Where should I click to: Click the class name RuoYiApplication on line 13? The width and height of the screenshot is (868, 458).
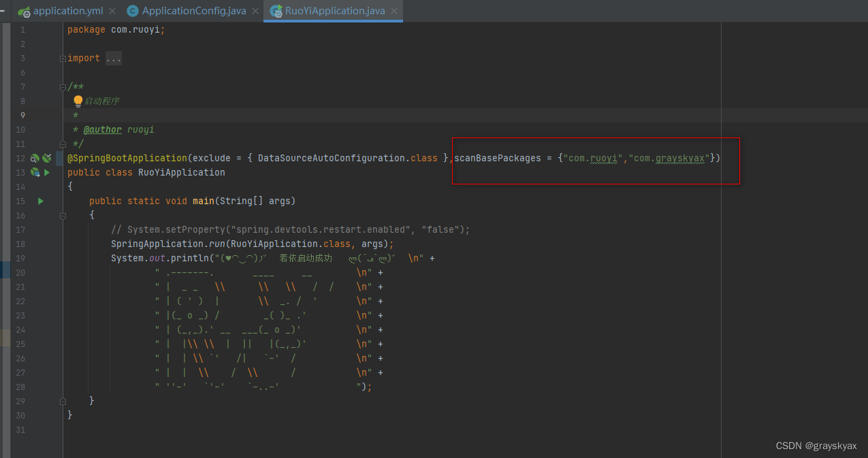pyautogui.click(x=182, y=172)
